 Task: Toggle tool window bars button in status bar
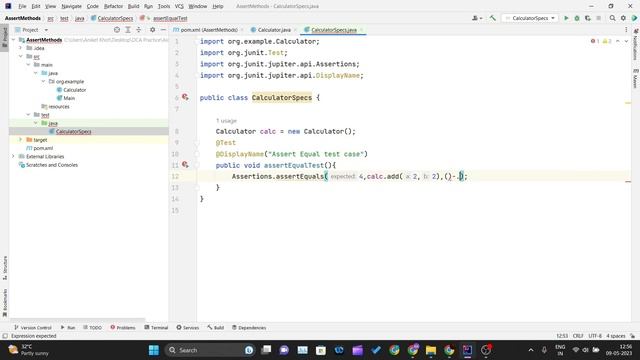[5, 336]
